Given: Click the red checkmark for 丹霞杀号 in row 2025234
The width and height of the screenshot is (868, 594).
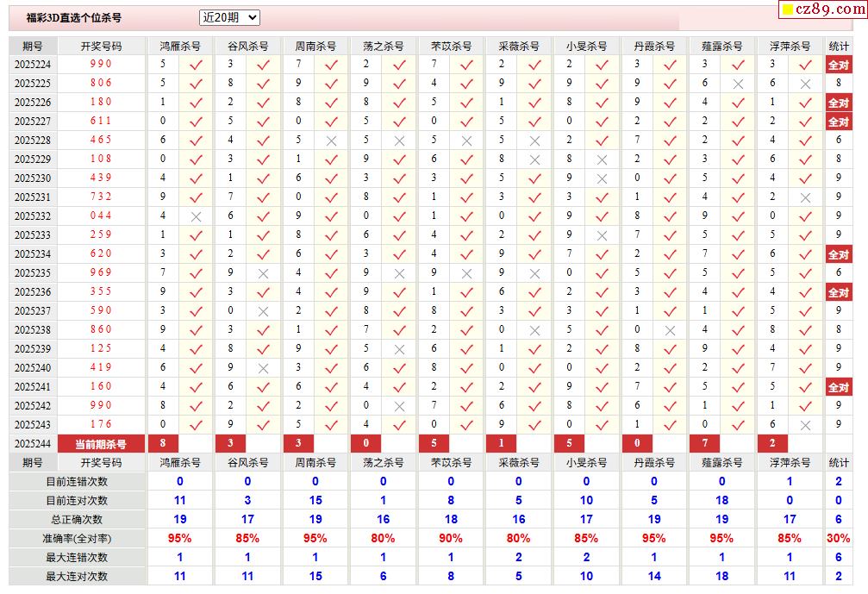Looking at the screenshot, I should click(670, 254).
